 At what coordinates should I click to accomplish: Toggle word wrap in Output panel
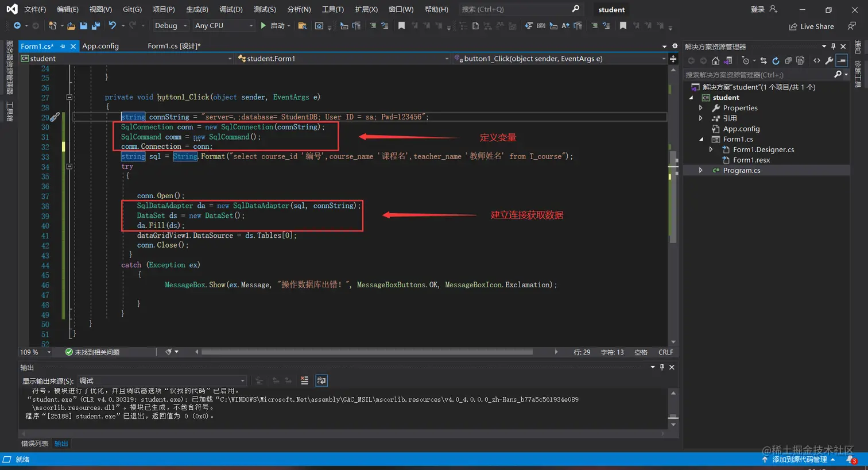coord(321,381)
